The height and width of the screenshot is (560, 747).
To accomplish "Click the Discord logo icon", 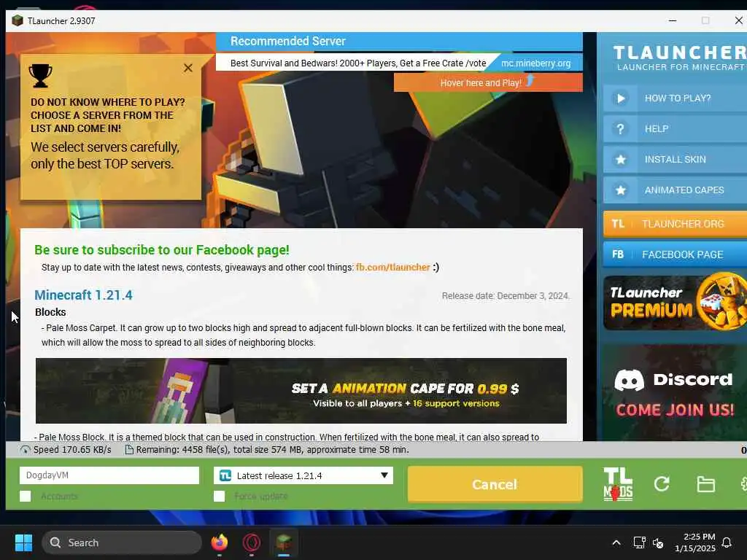I will point(629,380).
